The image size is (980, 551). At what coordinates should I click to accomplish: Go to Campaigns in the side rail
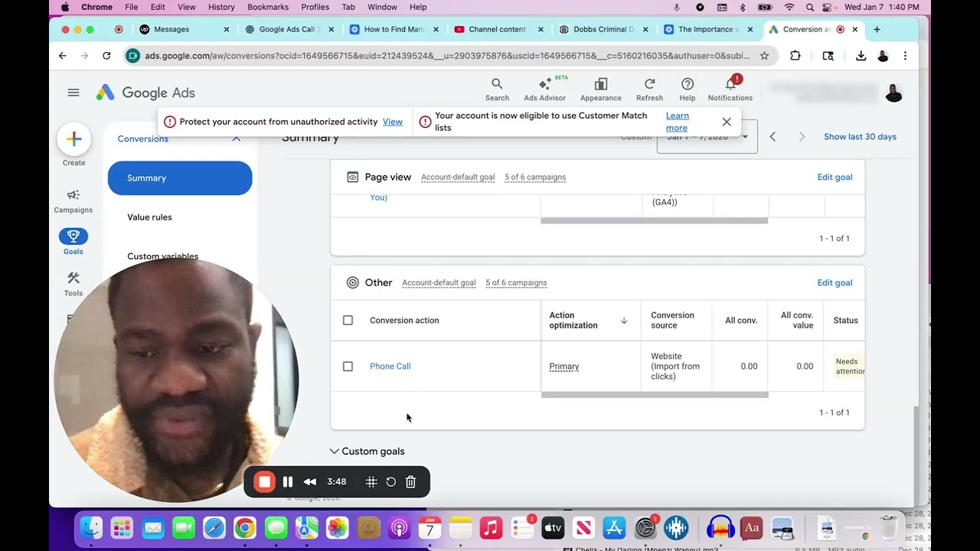[73, 201]
